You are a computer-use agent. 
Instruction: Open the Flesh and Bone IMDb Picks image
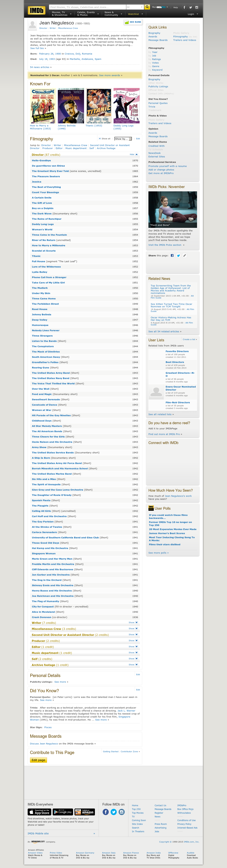tap(173, 209)
